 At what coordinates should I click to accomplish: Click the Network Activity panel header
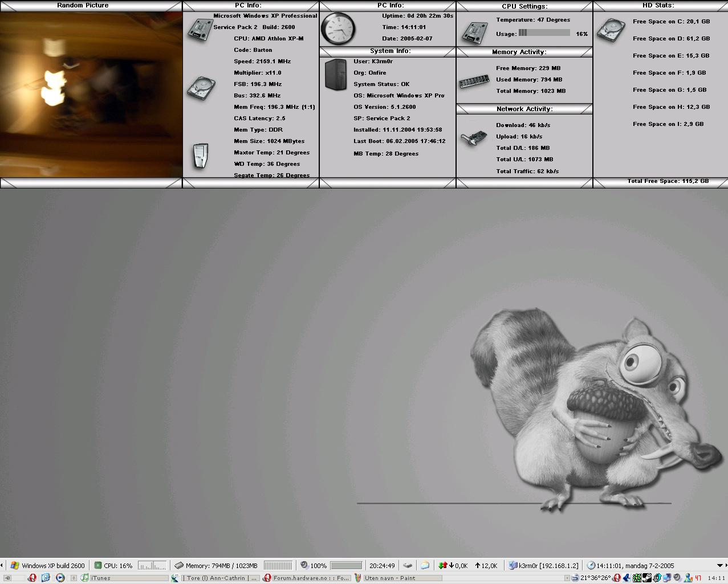pyautogui.click(x=524, y=109)
